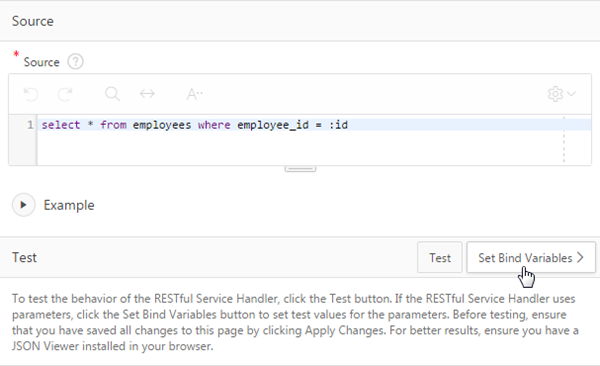Screen dimensions: 600x366
Task: Click the editor resize handle below the code area
Action: point(300,169)
